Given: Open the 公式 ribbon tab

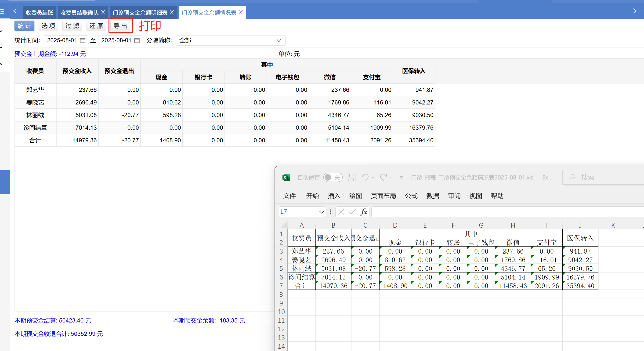Looking at the screenshot, I should (x=411, y=196).
